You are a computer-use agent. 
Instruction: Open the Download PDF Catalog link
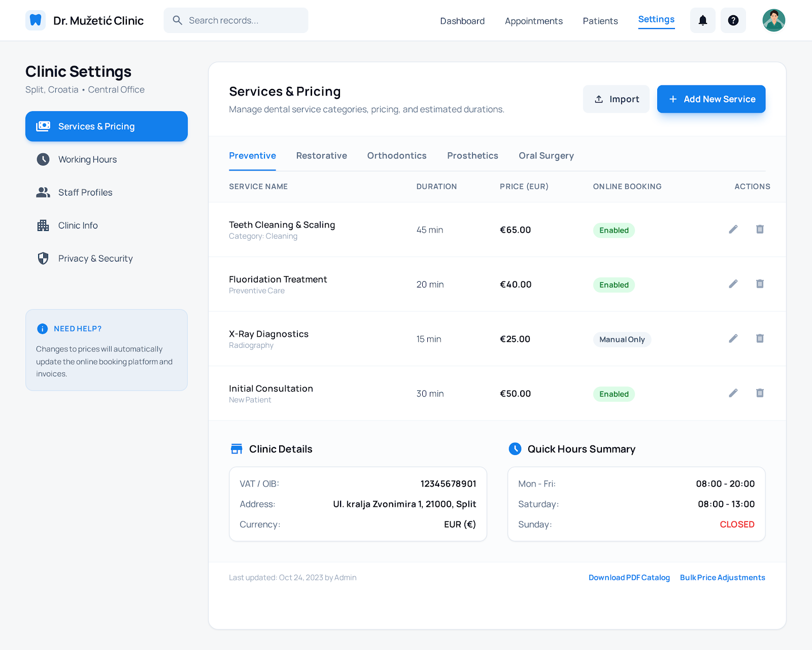point(629,577)
